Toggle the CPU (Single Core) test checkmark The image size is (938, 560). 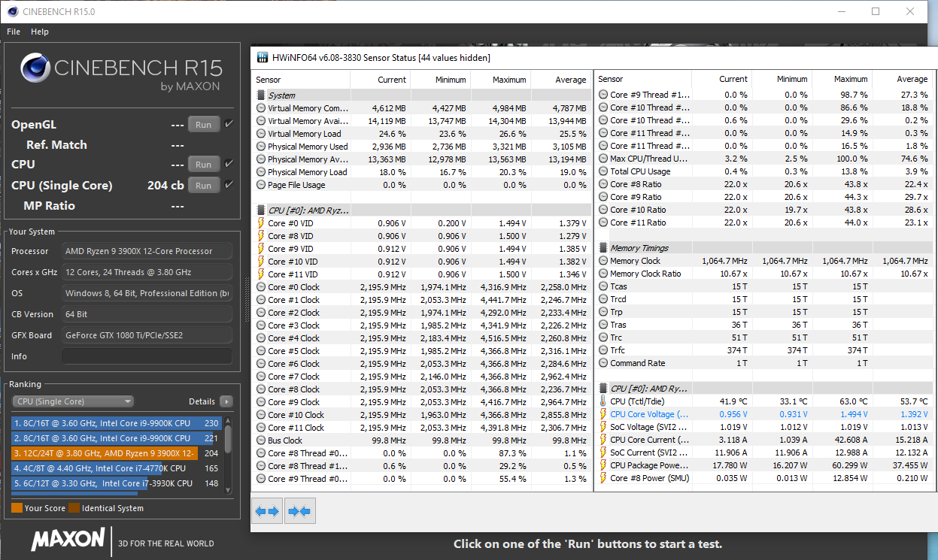229,184
